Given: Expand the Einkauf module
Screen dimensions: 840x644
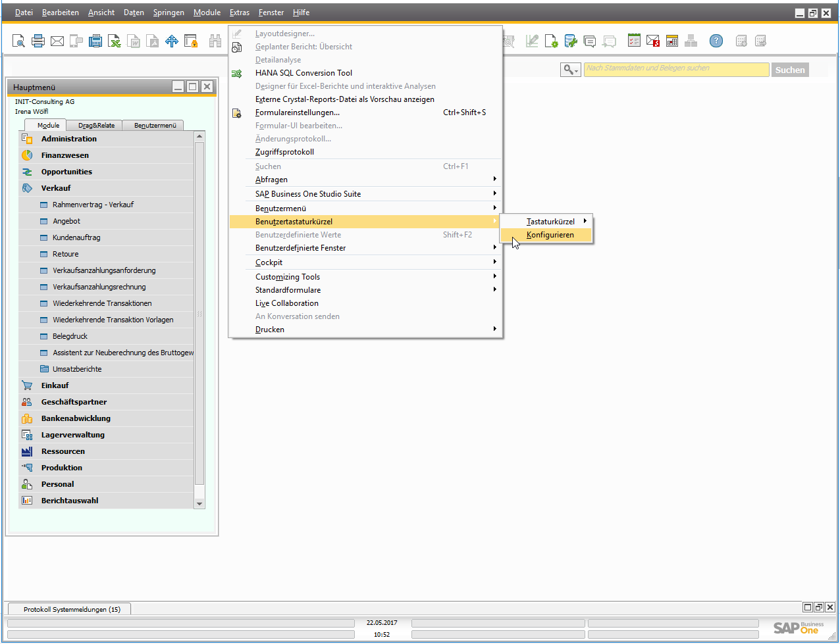Looking at the screenshot, I should tap(55, 385).
